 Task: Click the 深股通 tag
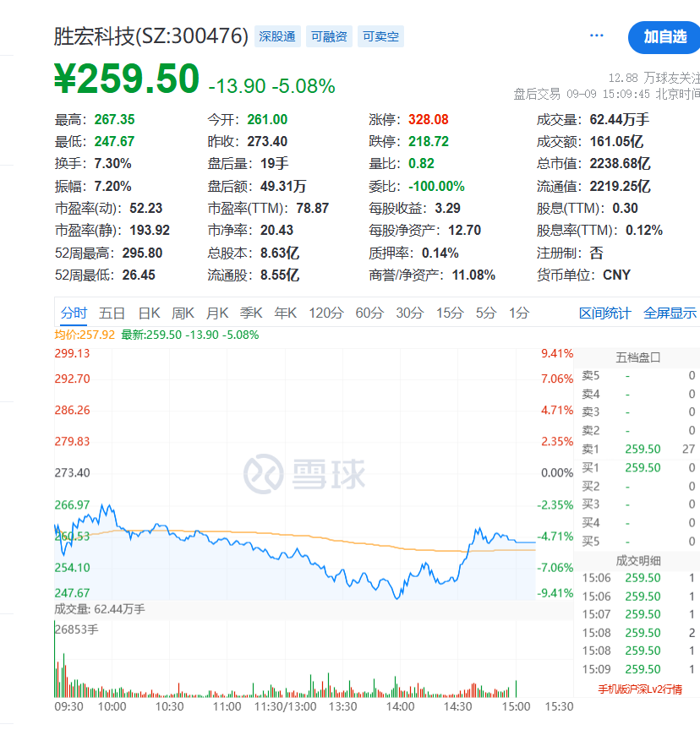coord(277,37)
